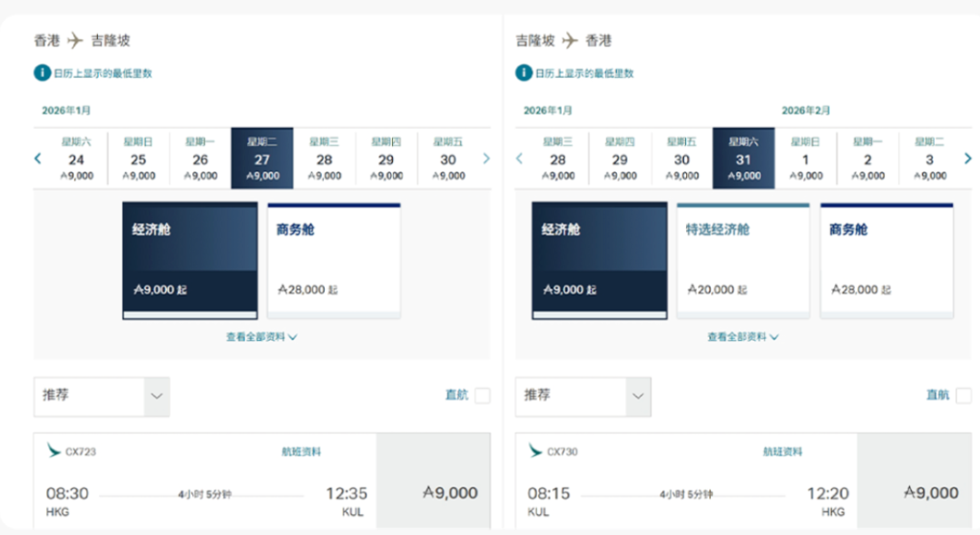
Task: Select return date Sunday February 1
Action: pyautogui.click(x=805, y=159)
